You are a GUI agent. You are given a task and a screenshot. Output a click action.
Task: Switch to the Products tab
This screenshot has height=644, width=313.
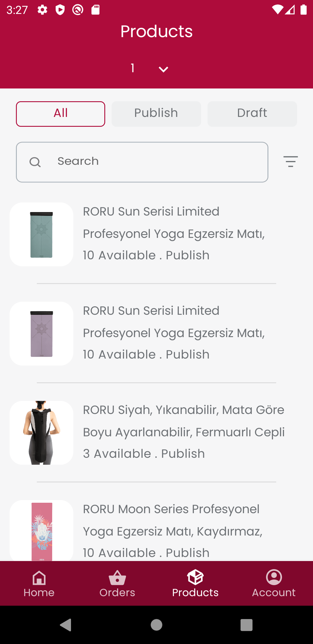click(x=195, y=583)
